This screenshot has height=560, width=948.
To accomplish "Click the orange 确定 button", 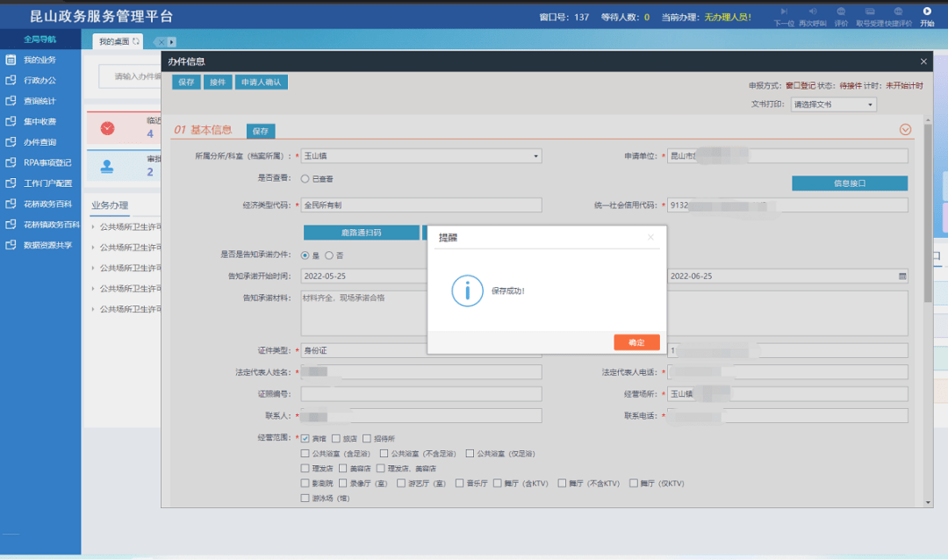I will tap(636, 342).
